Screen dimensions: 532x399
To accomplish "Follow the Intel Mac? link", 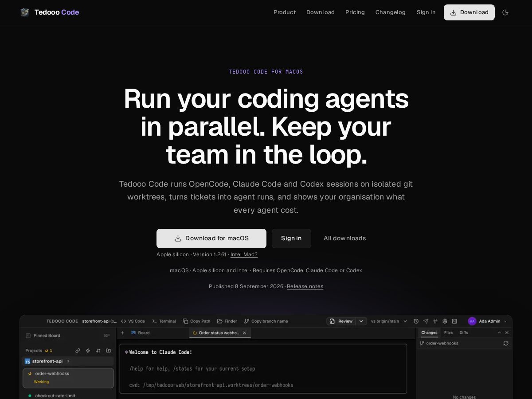I will tap(244, 254).
